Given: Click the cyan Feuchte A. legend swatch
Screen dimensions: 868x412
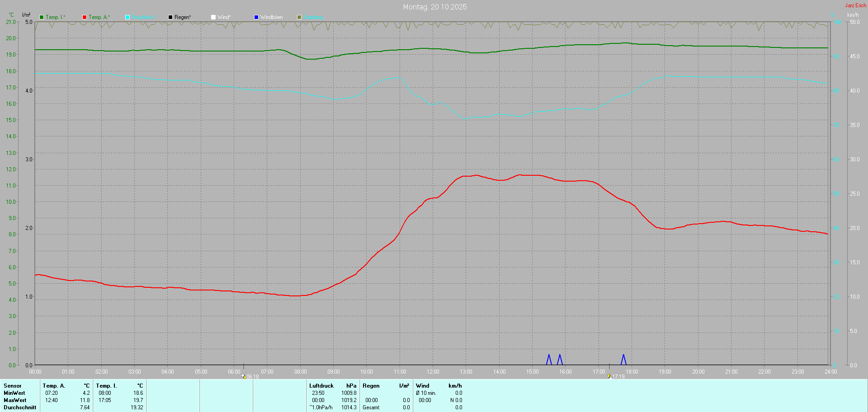Looking at the screenshot, I should click(127, 17).
